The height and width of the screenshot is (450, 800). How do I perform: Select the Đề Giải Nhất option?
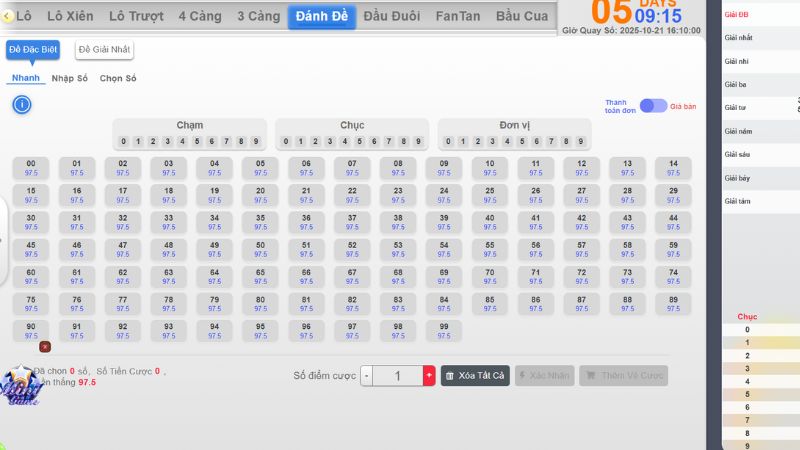pyautogui.click(x=104, y=49)
